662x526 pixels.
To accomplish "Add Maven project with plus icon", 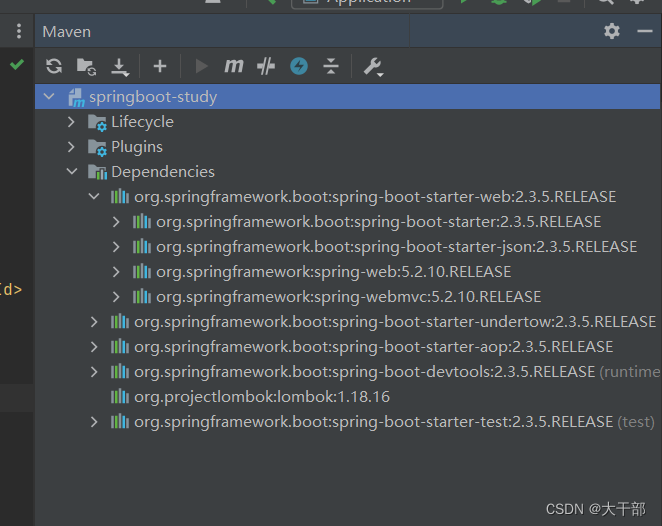I will tap(160, 66).
